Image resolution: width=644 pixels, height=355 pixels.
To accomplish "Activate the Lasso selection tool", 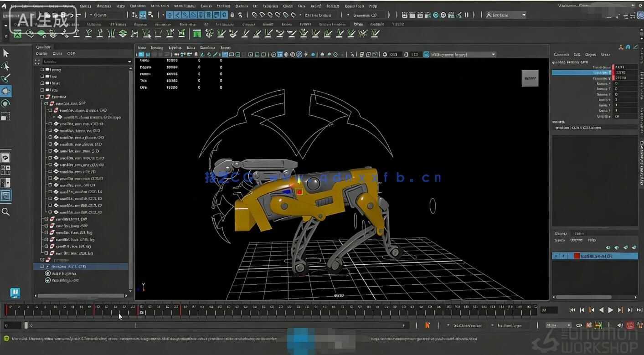I will tap(6, 66).
